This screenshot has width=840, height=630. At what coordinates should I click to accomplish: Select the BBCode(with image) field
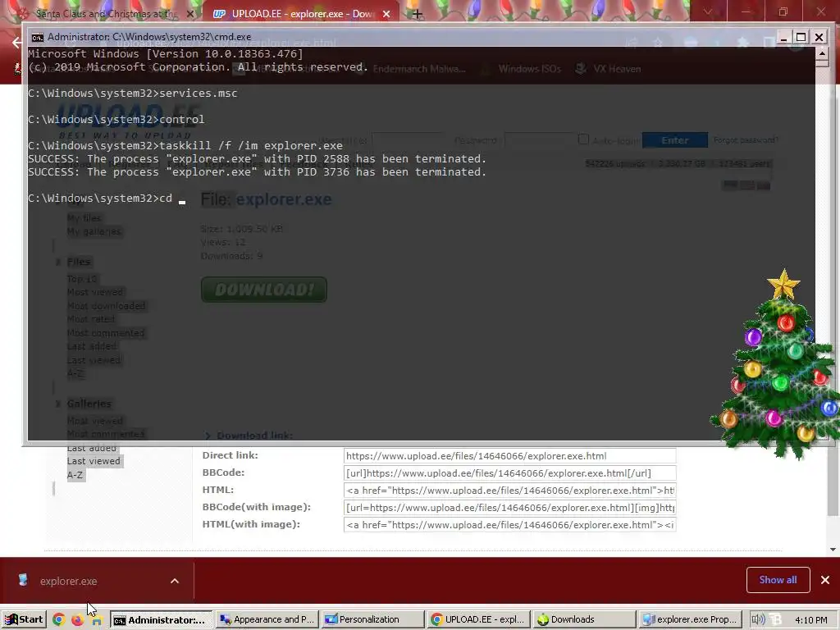[509, 507]
